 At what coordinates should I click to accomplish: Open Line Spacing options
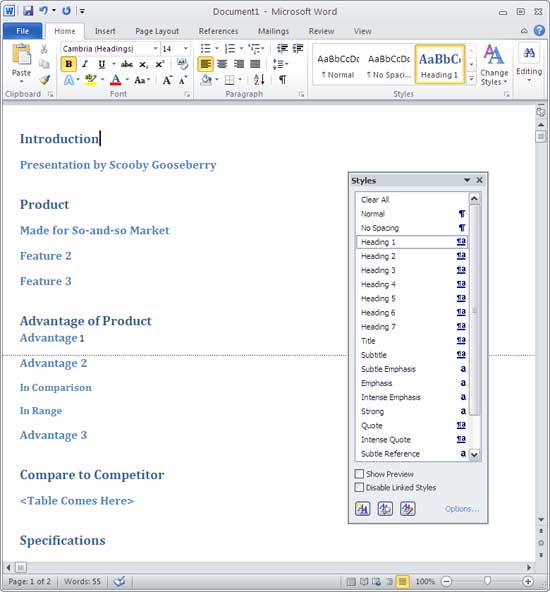click(279, 64)
